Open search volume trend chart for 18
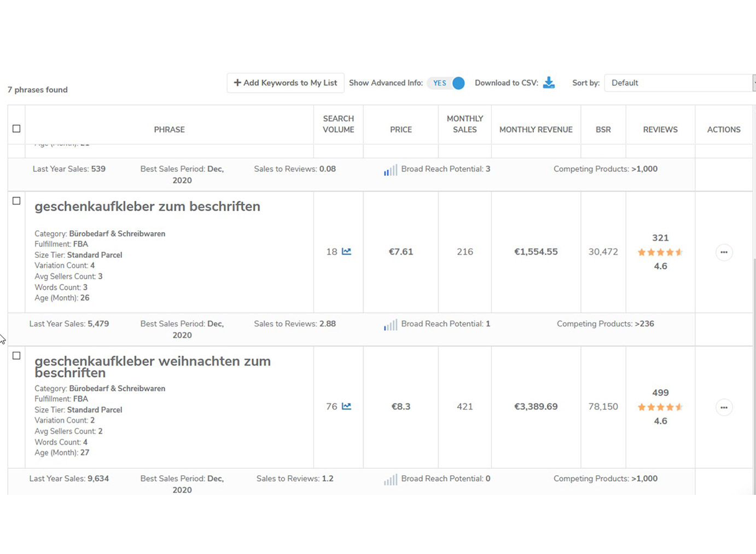Image resolution: width=756 pixels, height=554 pixels. click(x=346, y=251)
